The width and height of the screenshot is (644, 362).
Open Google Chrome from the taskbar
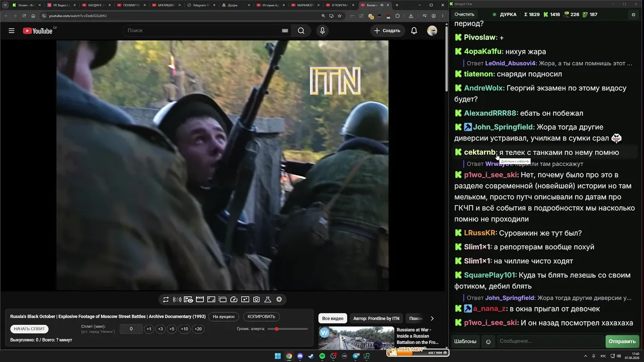289,356
